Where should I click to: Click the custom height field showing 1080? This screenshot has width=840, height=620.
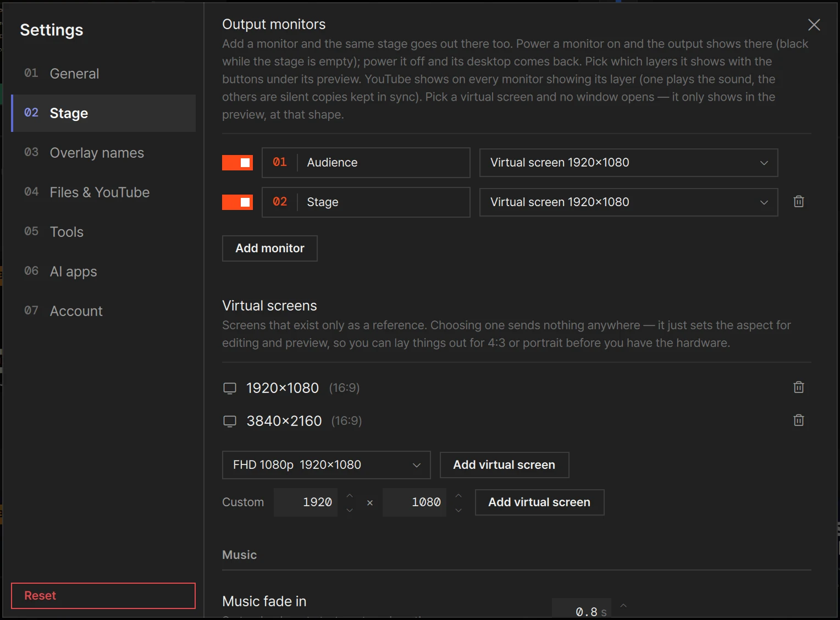[x=415, y=502]
